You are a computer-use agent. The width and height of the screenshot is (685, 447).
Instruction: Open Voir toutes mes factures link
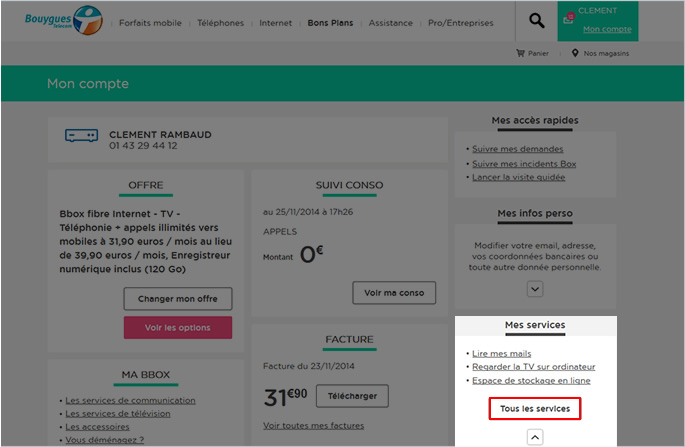point(313,426)
